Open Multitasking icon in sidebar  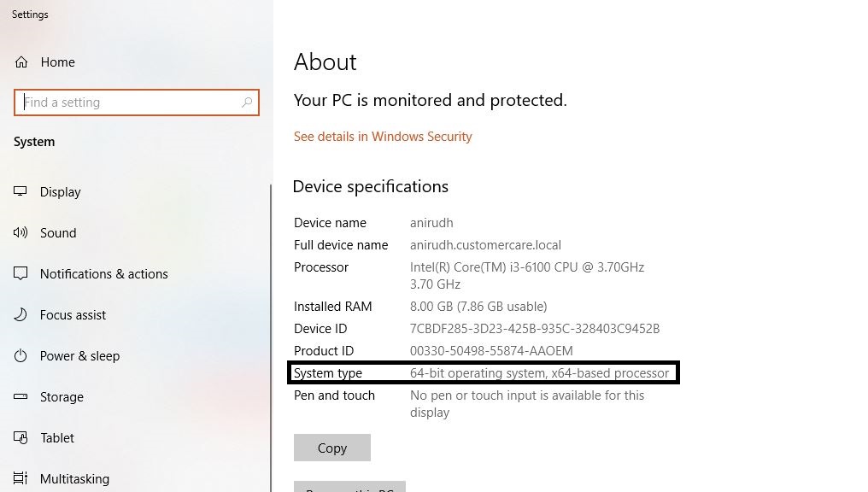click(x=21, y=478)
